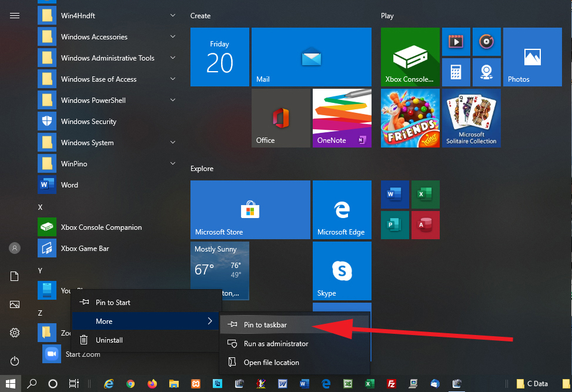This screenshot has width=572, height=392.
Task: Click the Play group header
Action: tap(387, 16)
